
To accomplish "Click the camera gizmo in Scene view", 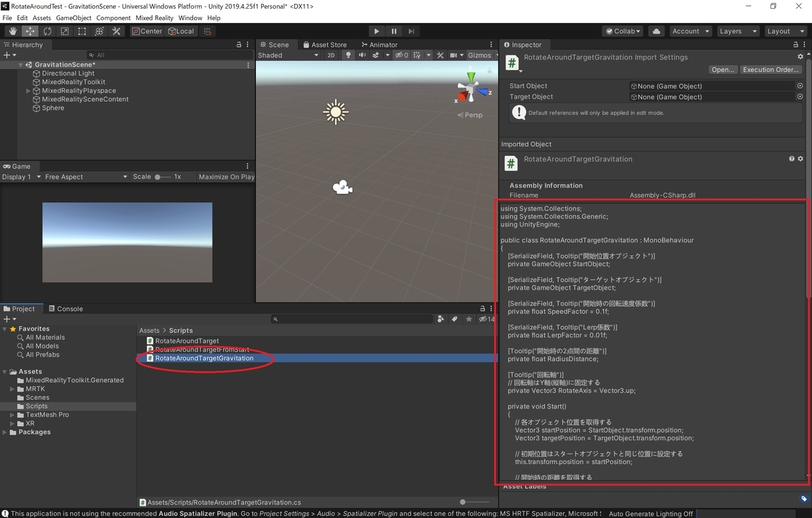I will (x=343, y=187).
